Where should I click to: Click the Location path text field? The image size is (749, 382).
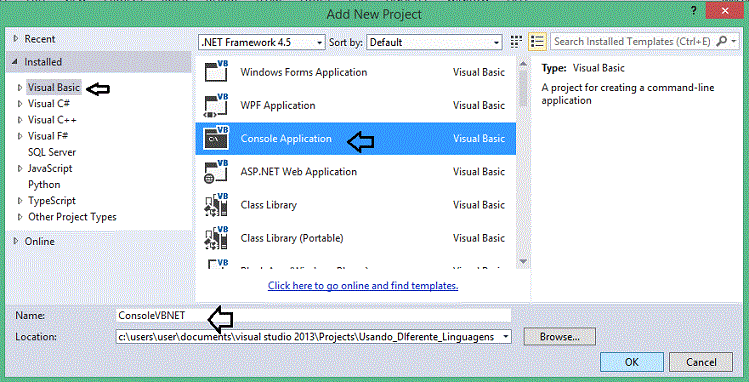click(x=308, y=337)
